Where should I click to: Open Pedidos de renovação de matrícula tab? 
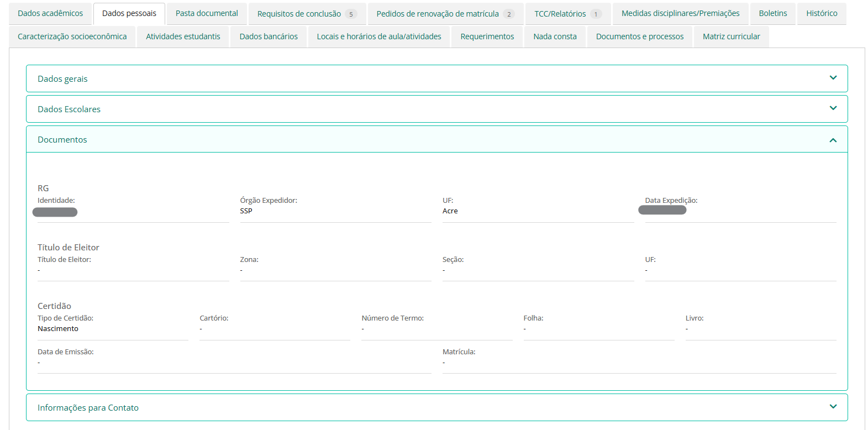[x=445, y=14]
